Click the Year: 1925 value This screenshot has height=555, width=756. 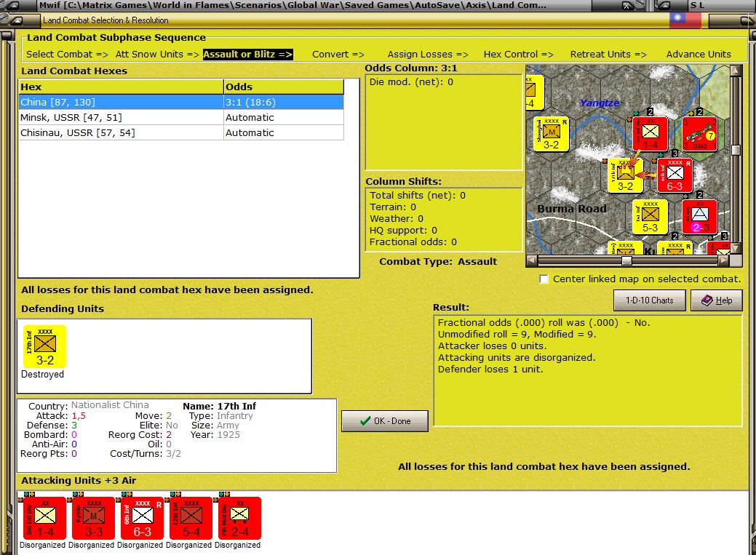(x=228, y=434)
